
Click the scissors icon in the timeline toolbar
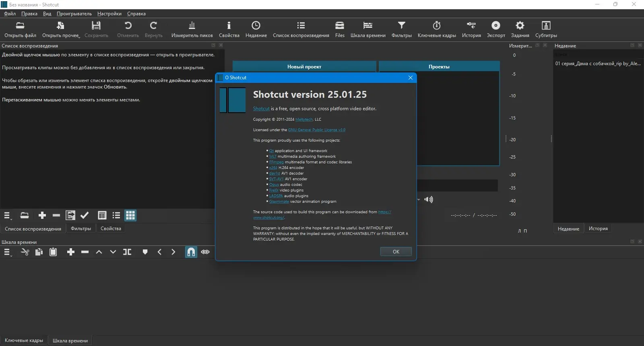click(25, 252)
